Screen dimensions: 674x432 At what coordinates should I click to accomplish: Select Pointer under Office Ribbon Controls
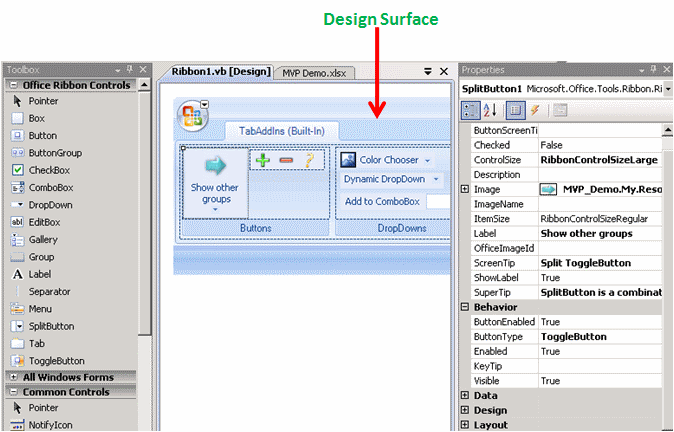coord(34,101)
